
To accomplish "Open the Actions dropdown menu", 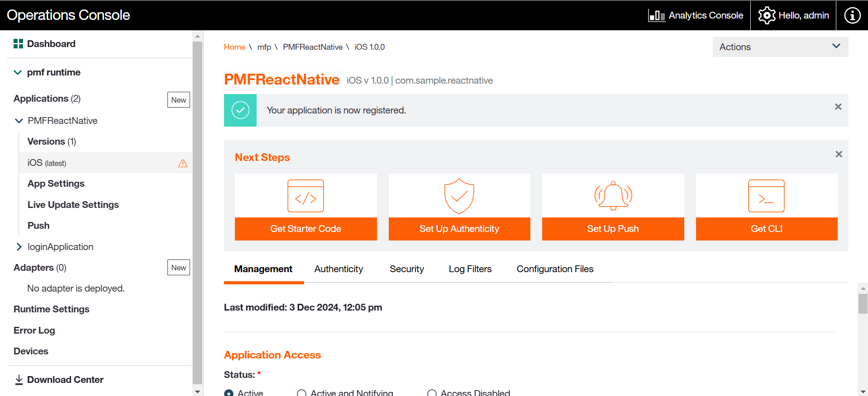I will [780, 47].
